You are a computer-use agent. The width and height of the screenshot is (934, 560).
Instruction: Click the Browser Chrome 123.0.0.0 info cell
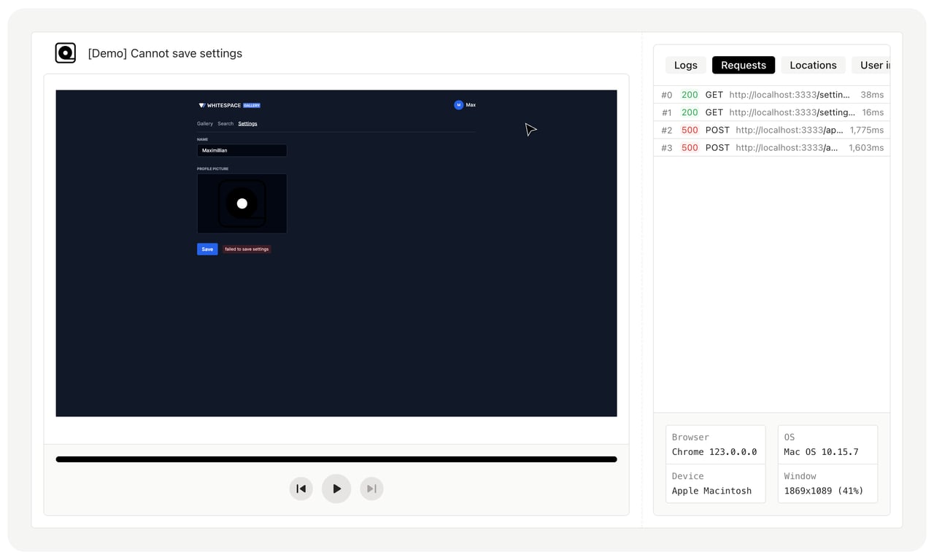tap(716, 445)
